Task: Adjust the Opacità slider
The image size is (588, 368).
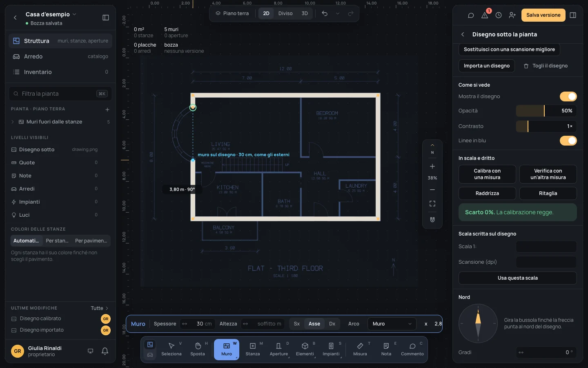Action: 546,111
